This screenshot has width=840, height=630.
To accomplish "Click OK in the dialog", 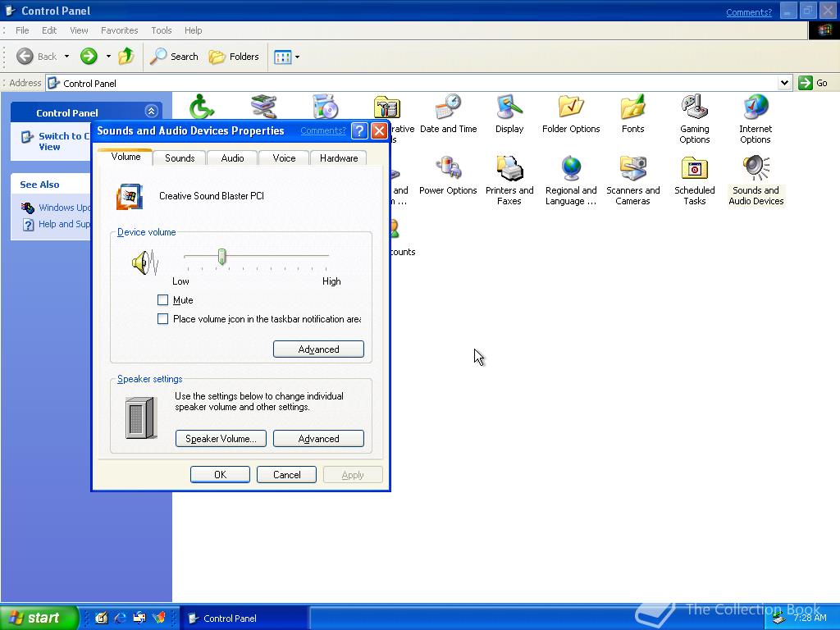I will click(x=220, y=475).
